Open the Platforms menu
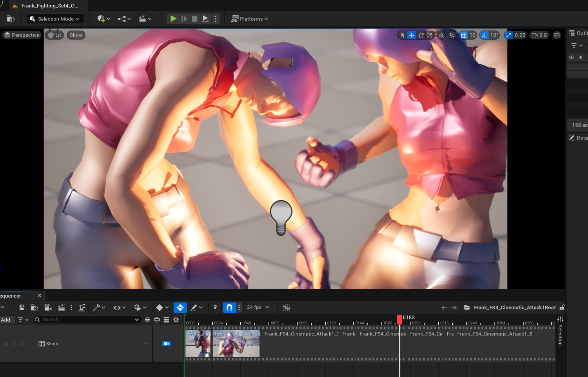588x377 pixels. point(249,19)
